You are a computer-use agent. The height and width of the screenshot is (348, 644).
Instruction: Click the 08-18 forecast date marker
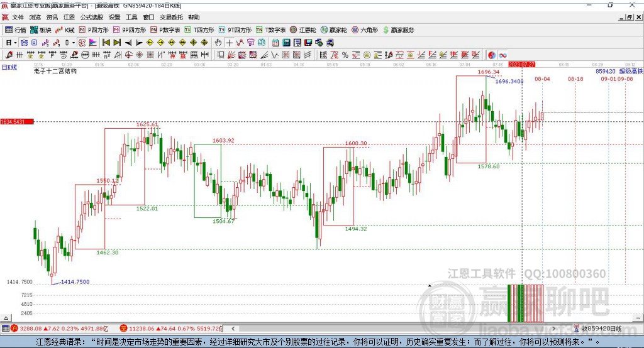coord(575,79)
